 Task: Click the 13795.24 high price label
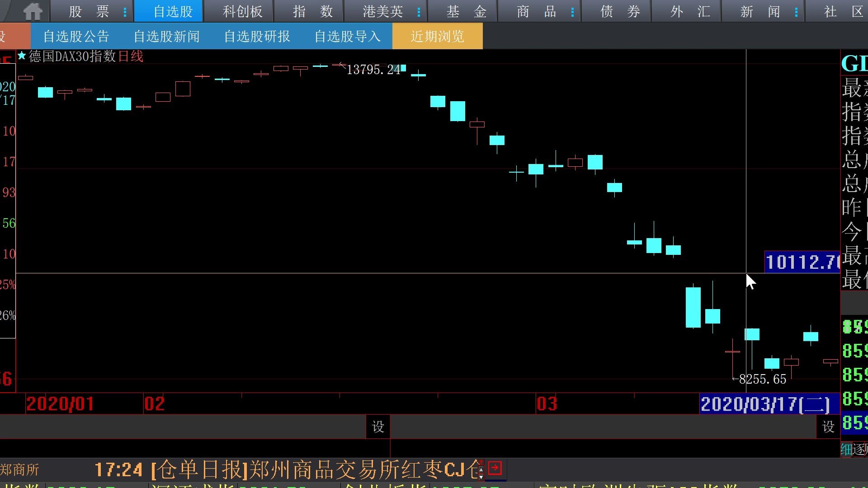[x=373, y=70]
